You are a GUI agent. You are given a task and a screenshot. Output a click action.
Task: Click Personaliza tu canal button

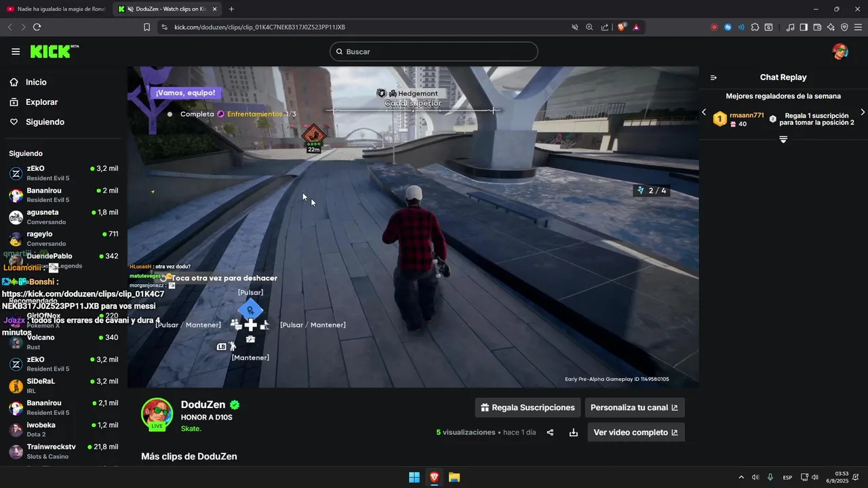tap(635, 407)
